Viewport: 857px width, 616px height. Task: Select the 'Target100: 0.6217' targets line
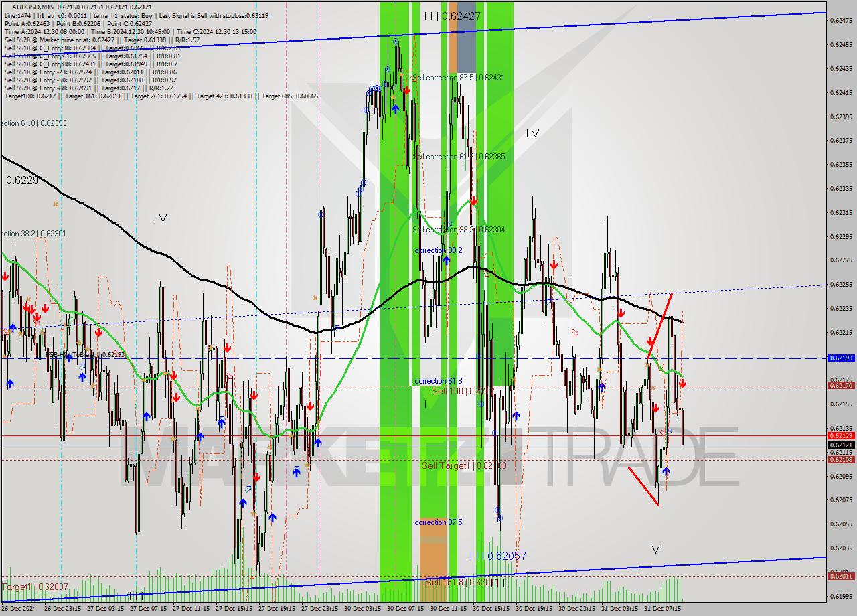coord(161,96)
